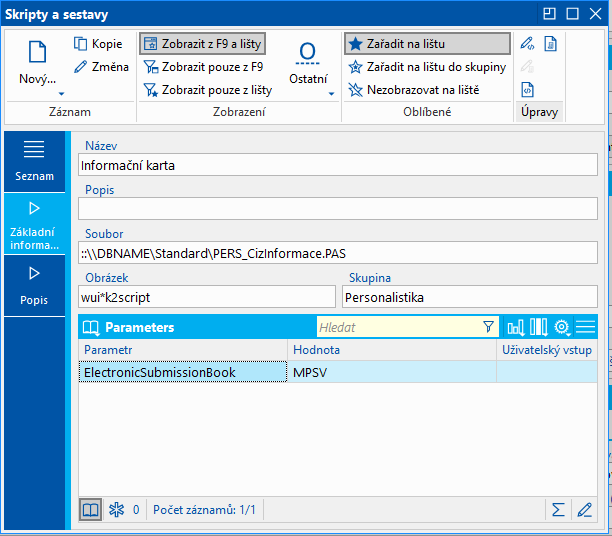Click the sigma sum icon

click(x=558, y=509)
